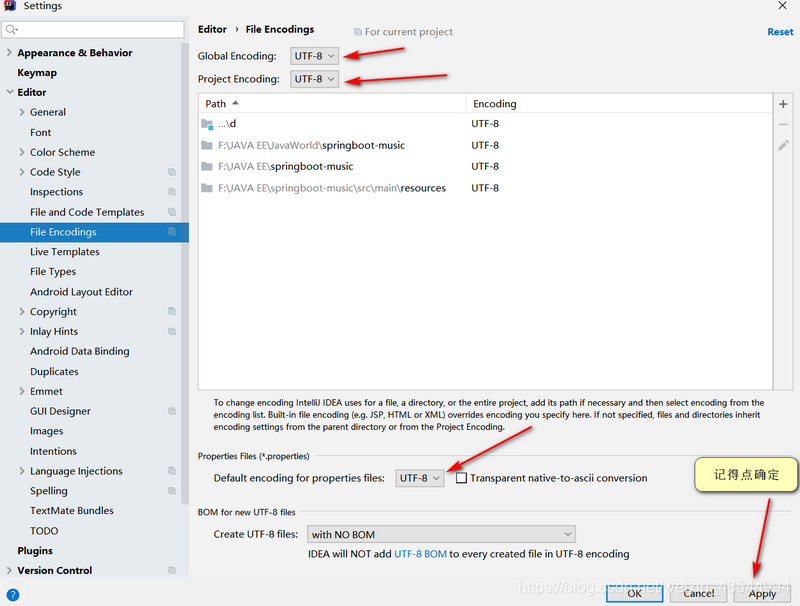Select the F:\JAVA EE\springboot-music path row
The height and width of the screenshot is (606, 800).
pyautogui.click(x=485, y=166)
